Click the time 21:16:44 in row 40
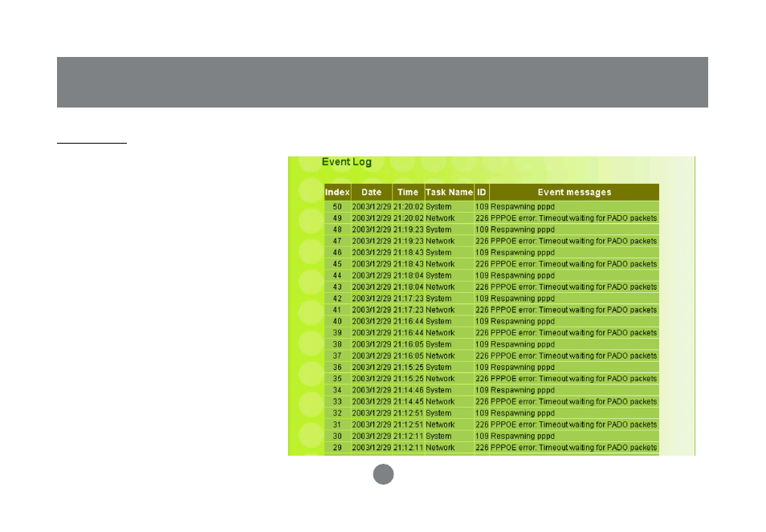This screenshot has width=766, height=532. (x=409, y=322)
